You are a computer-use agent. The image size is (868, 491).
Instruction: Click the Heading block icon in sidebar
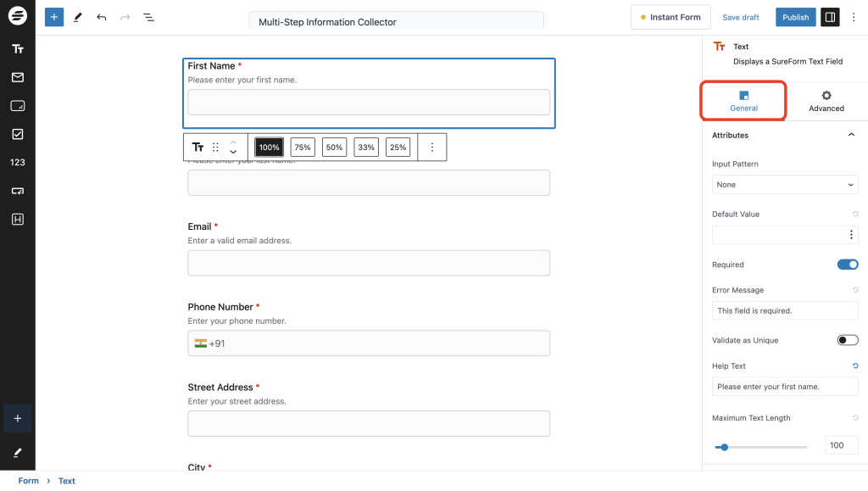17,219
